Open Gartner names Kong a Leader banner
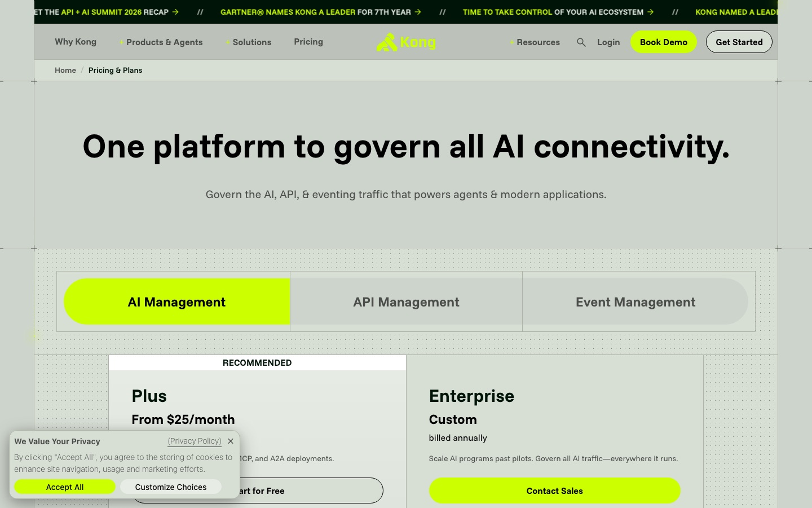The width and height of the screenshot is (812, 508). pos(321,12)
